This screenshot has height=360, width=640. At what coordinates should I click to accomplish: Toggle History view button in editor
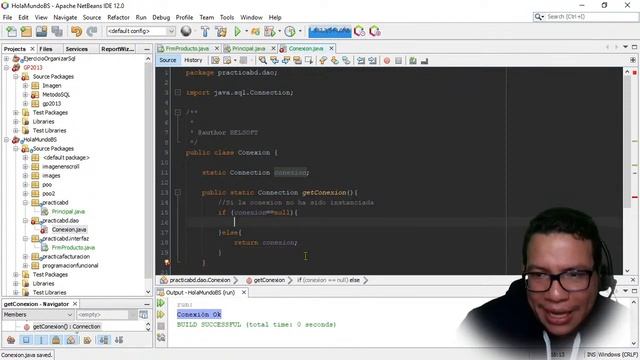tap(193, 60)
